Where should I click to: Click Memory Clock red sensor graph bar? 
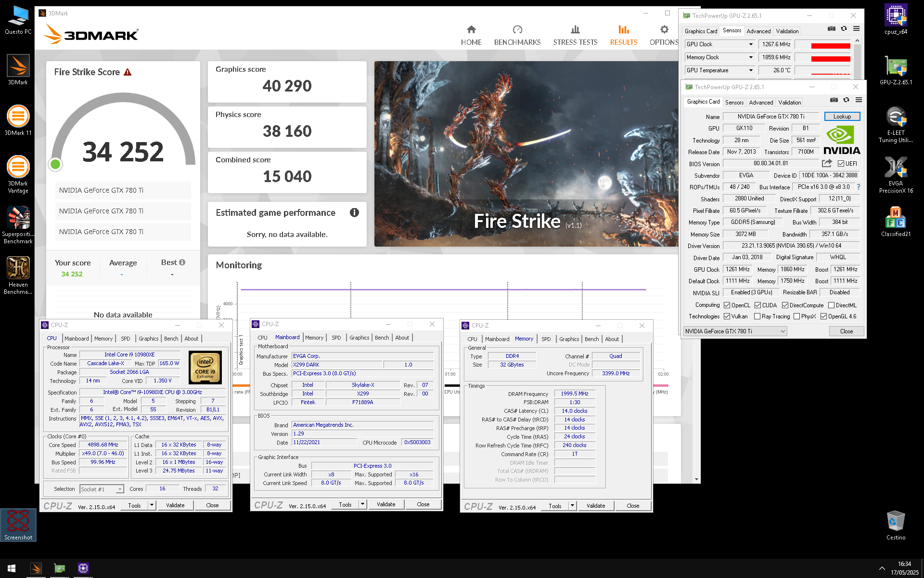831,59
